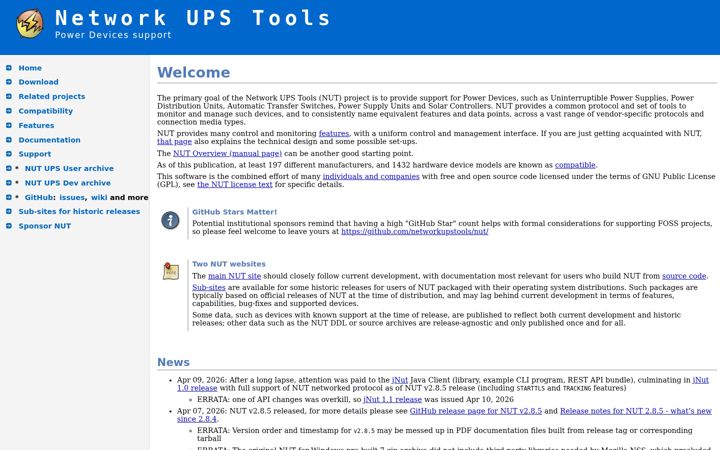Click the 'GitHub Stars Matter!' heading
Screen dimensions: 720x450
[234, 212]
